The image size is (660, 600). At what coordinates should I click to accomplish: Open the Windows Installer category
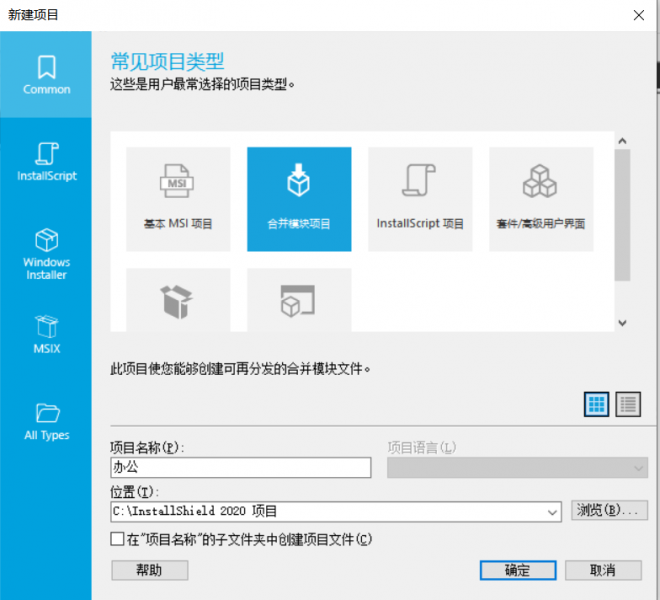(x=46, y=254)
